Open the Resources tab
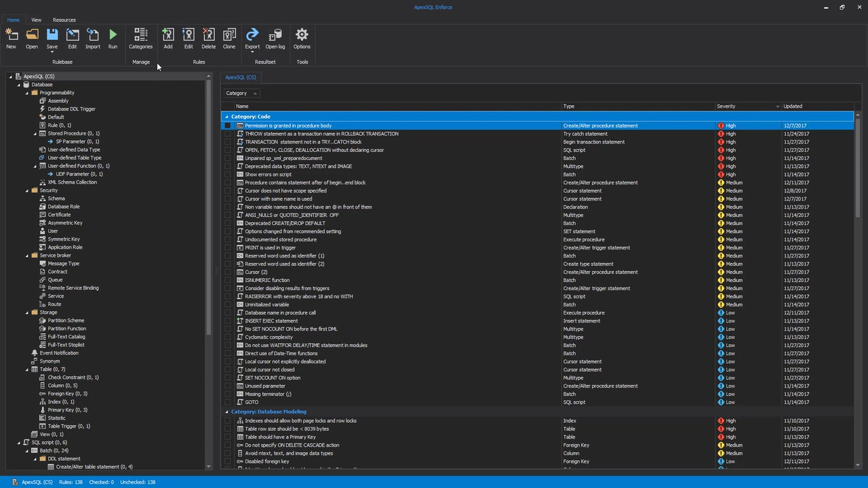Screen dimensions: 868x488 point(64,20)
